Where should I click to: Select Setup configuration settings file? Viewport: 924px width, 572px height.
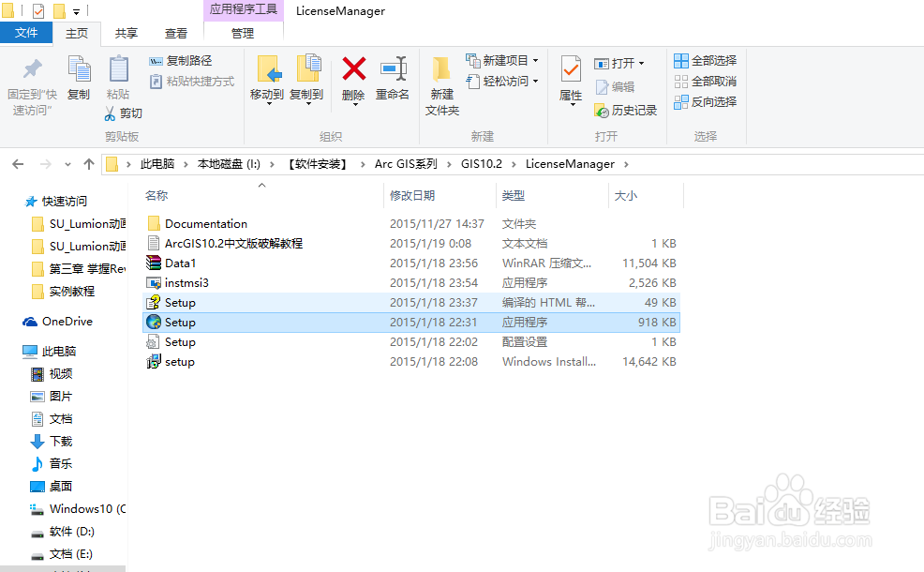(x=411, y=342)
